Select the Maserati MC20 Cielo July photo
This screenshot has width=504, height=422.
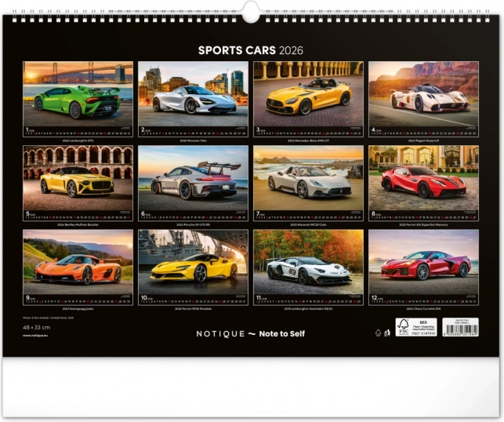pos(308,177)
